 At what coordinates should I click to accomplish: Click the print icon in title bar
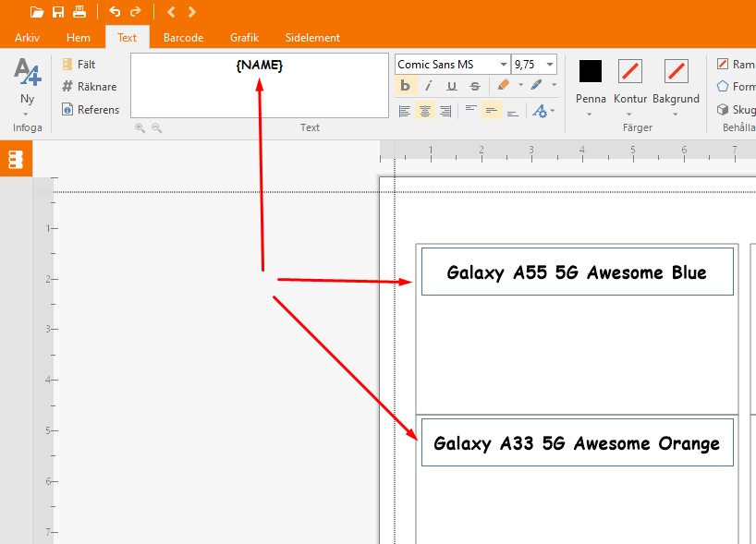(x=79, y=12)
